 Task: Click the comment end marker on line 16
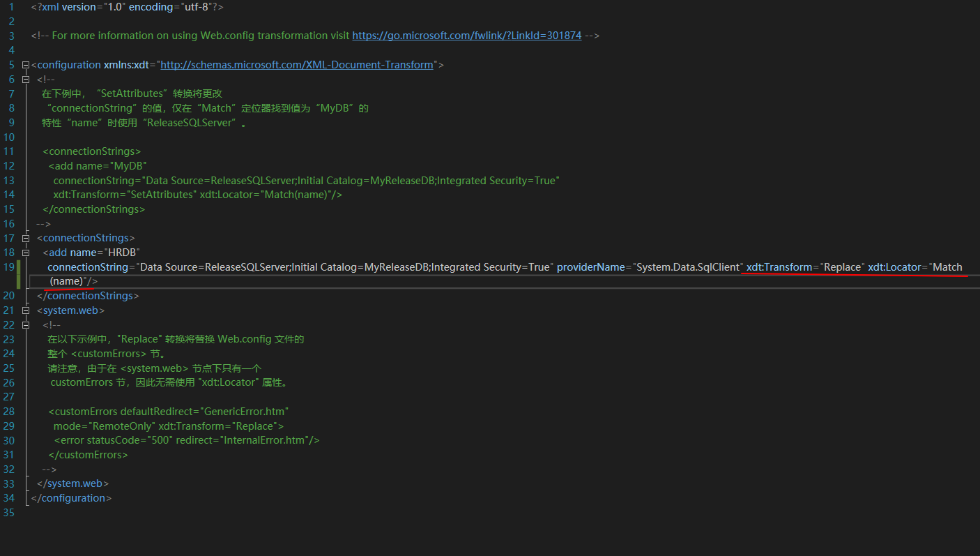(x=44, y=224)
